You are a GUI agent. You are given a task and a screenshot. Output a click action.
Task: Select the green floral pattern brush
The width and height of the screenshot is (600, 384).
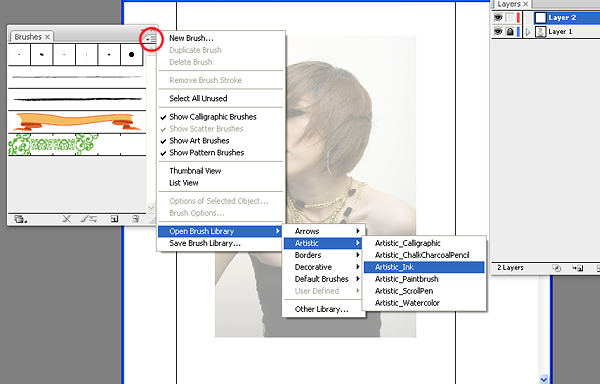pos(77,144)
